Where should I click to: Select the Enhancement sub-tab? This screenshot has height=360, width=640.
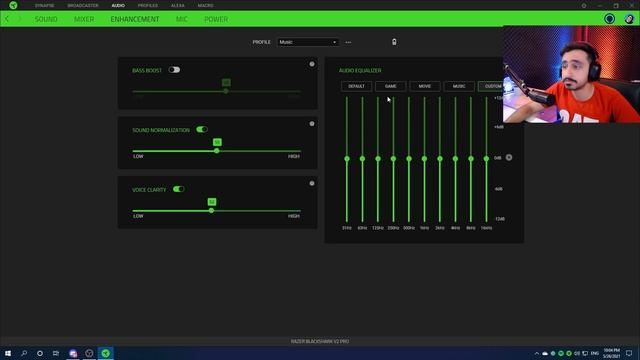(x=135, y=19)
